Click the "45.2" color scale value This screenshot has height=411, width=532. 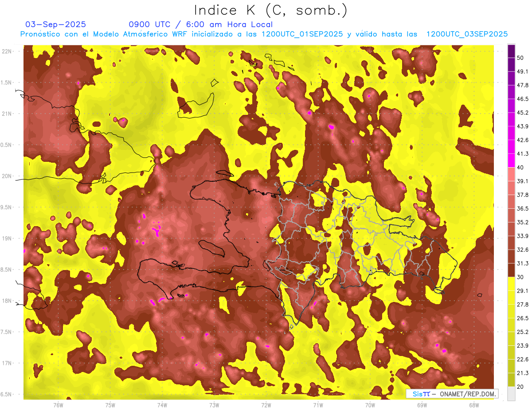(x=522, y=113)
